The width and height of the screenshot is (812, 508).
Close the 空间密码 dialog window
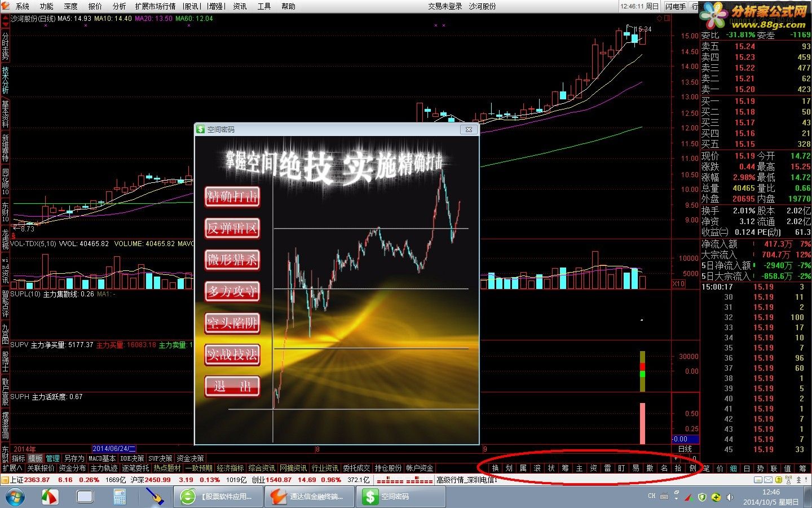(469, 129)
